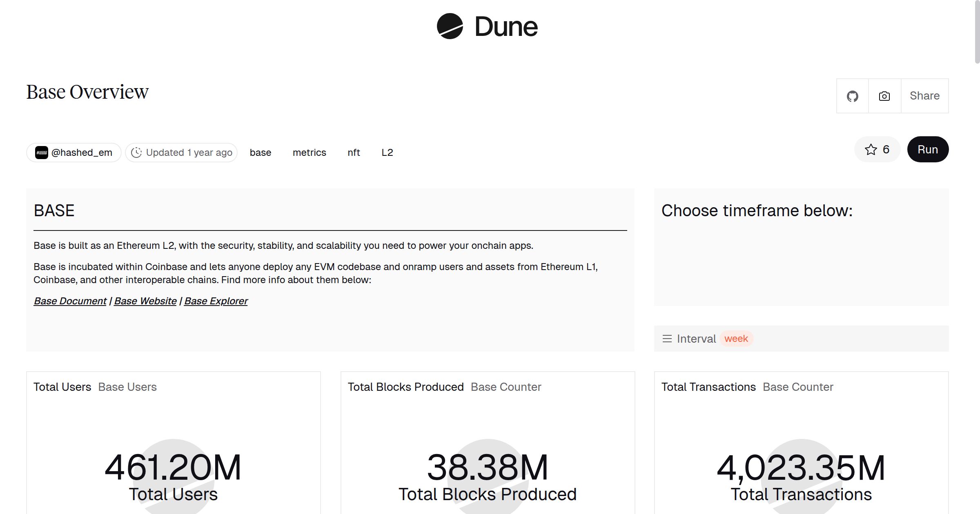The height and width of the screenshot is (514, 980).
Task: Open Base Users query link
Action: 127,387
